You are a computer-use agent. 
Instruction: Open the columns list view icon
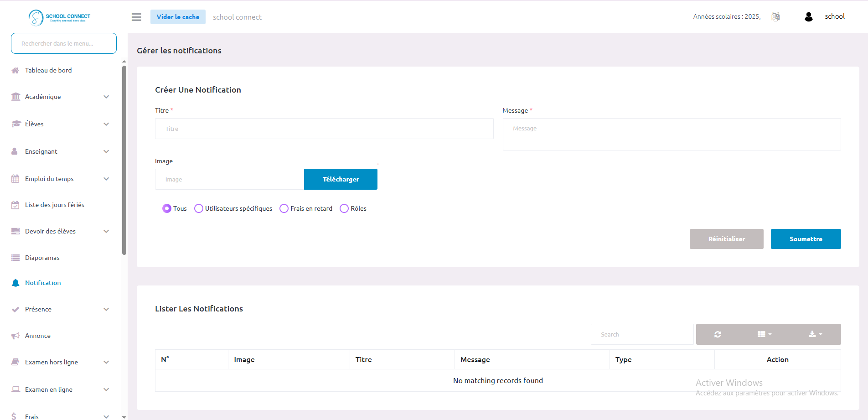point(765,334)
